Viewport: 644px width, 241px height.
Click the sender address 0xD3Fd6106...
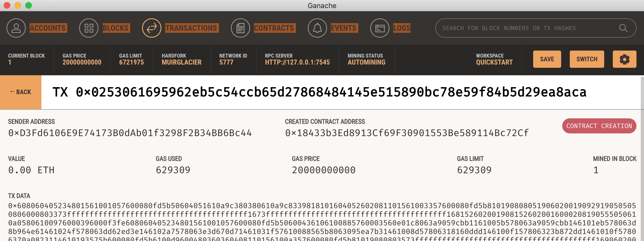click(130, 133)
